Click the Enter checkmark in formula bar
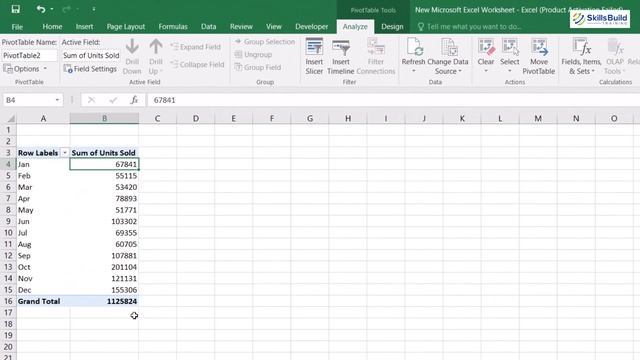 (113, 100)
